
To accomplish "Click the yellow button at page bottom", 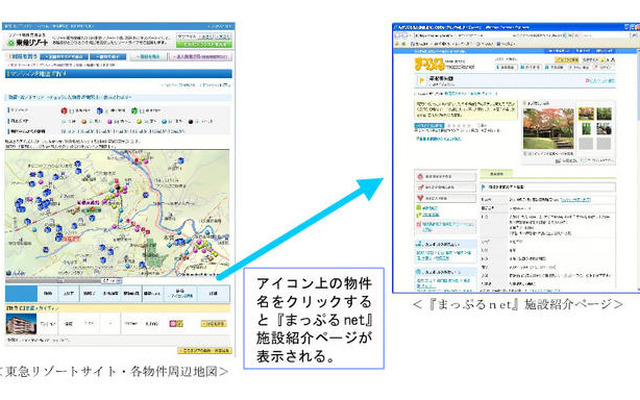I will click(205, 351).
